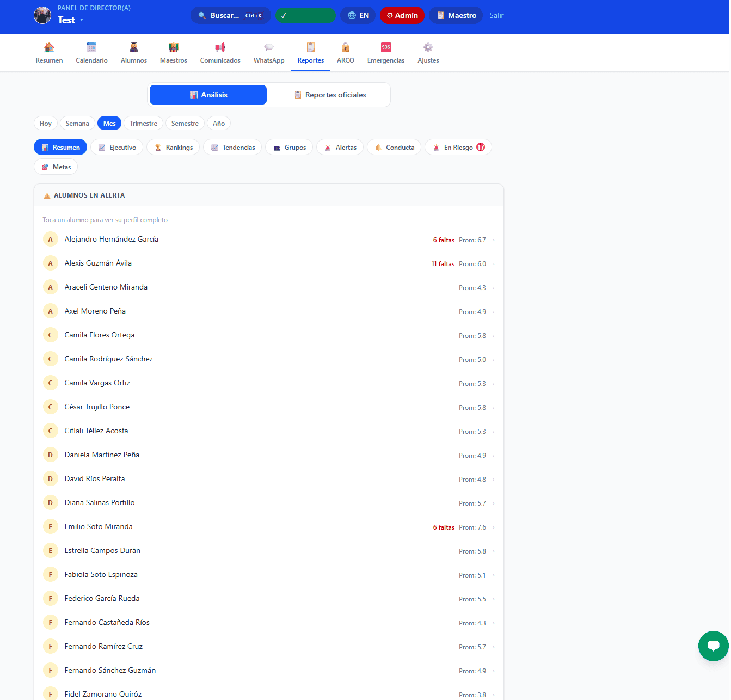Click Prom: 6.7 for Alejandro Hernández
Viewport: 731px width, 700px height.
point(472,240)
